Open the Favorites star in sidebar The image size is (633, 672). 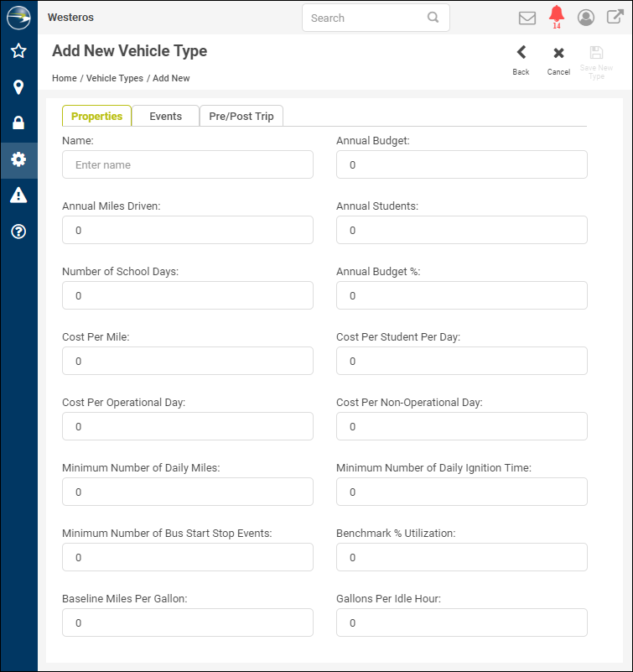(x=18, y=51)
